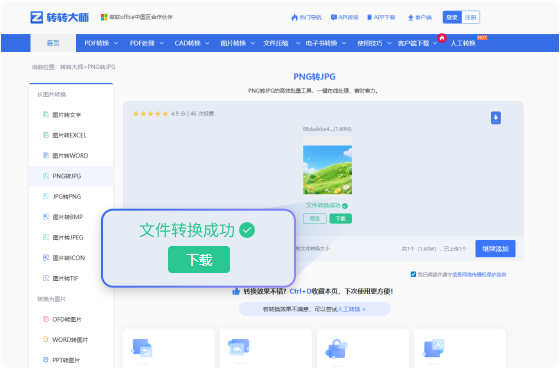
Task: Select PNG转JPG in the sidebar
Action: coord(71,176)
